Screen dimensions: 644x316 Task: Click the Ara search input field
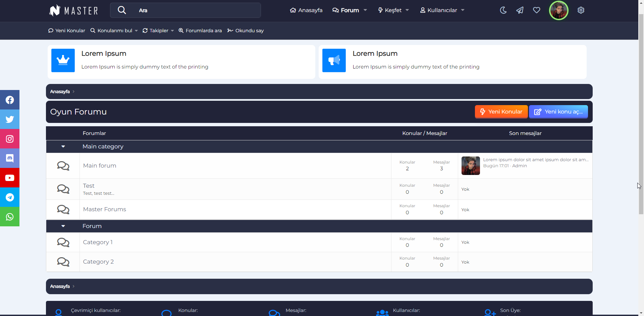[198, 10]
